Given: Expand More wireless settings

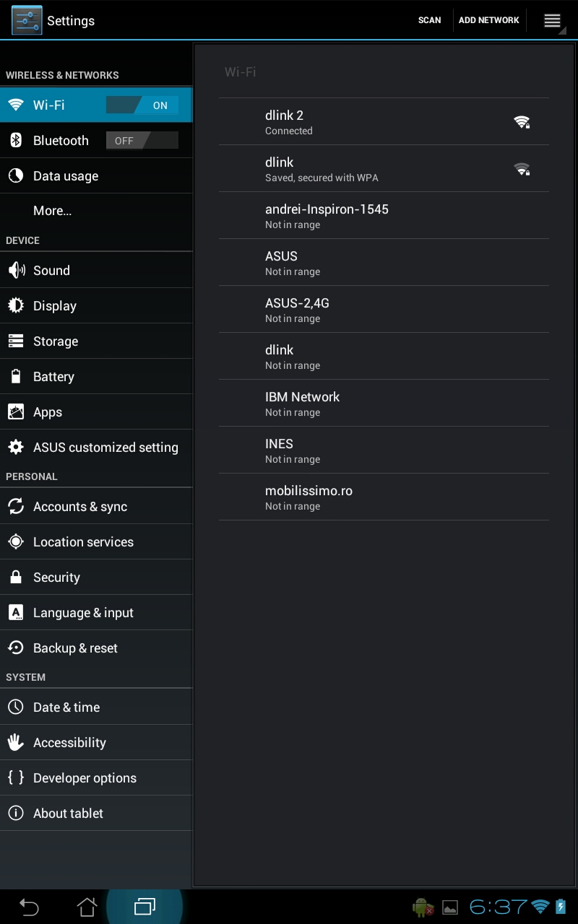Looking at the screenshot, I should click(x=52, y=211).
